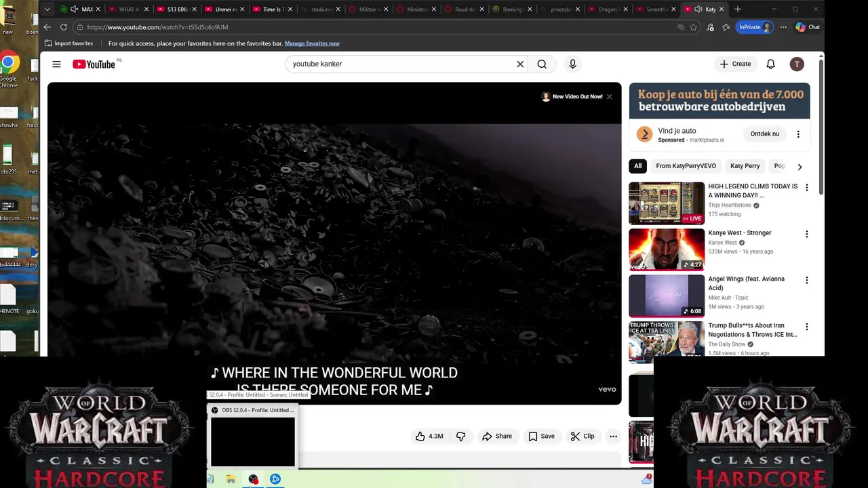The width and height of the screenshot is (868, 488).
Task: Open the blue circular app on taskbar
Action: [275, 479]
